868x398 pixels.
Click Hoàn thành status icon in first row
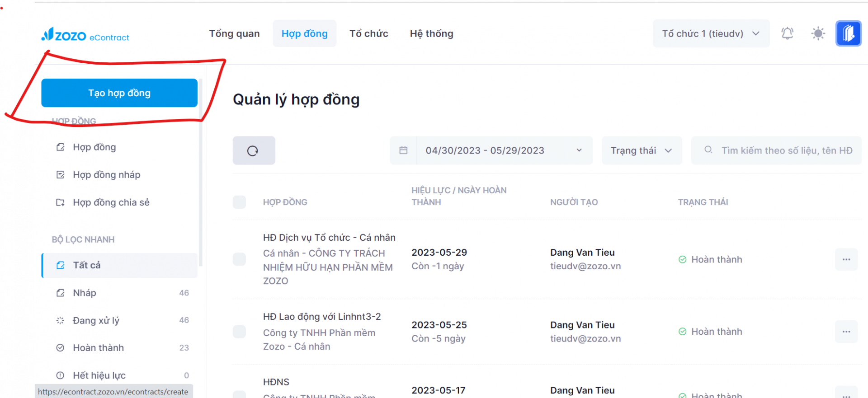tap(682, 259)
